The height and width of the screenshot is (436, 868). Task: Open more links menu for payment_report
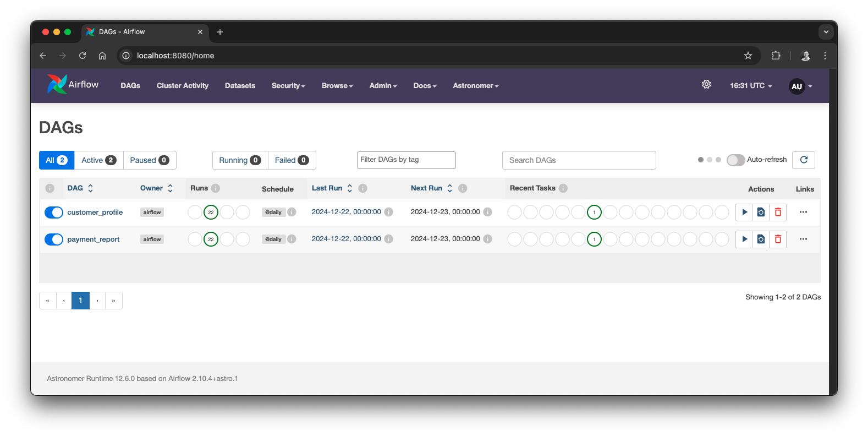click(803, 239)
